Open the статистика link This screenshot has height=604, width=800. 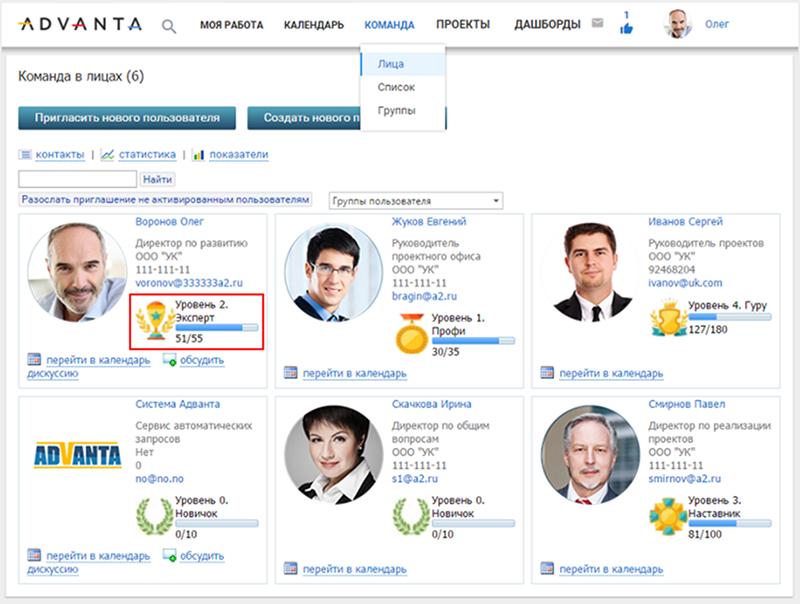pyautogui.click(x=147, y=155)
